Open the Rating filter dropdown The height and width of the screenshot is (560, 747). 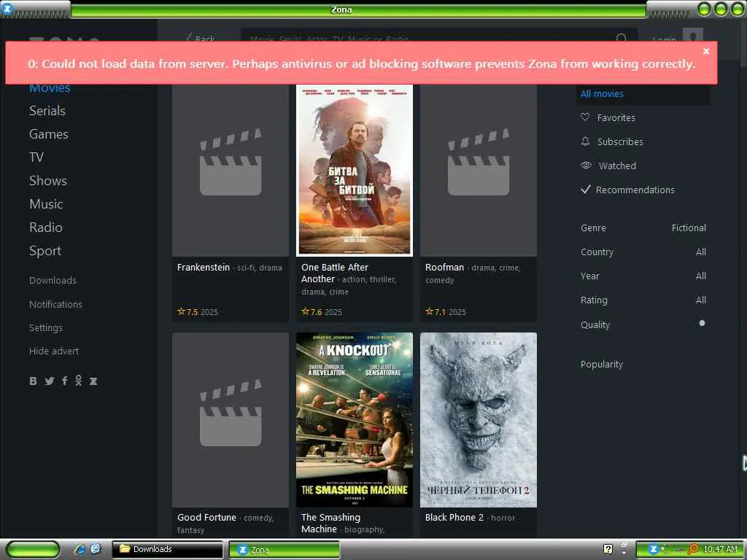(643, 300)
